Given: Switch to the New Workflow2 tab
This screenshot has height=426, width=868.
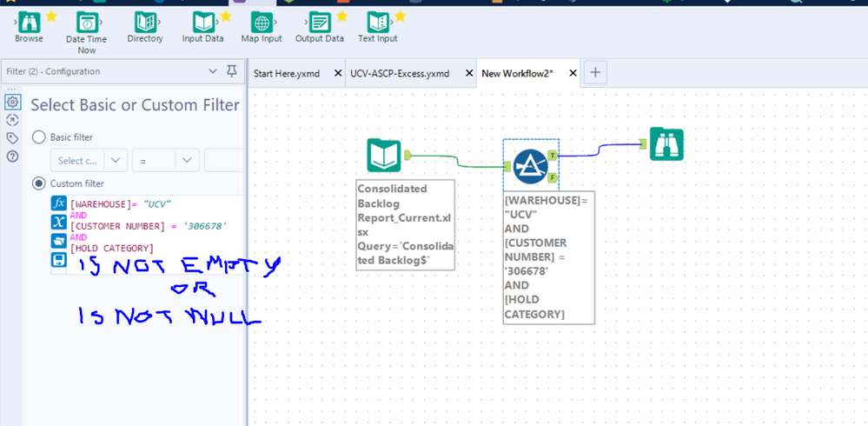Looking at the screenshot, I should 518,74.
